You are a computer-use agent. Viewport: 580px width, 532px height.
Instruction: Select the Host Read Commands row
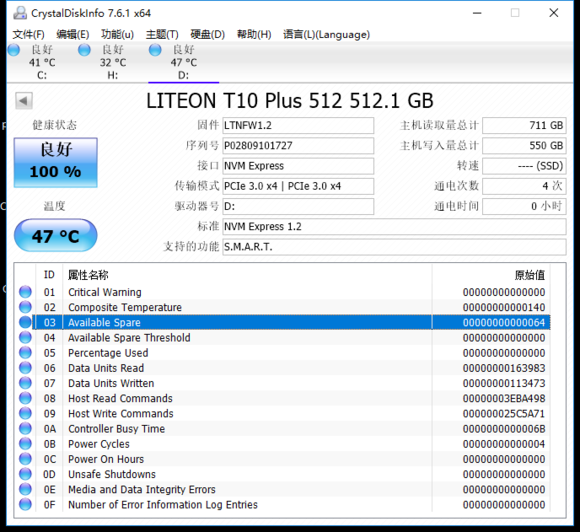tap(291, 398)
